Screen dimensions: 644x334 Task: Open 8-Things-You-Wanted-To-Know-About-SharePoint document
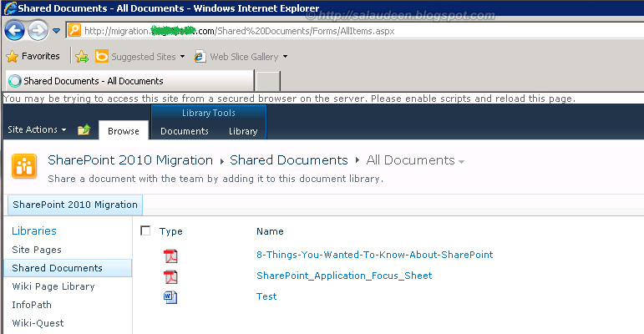tap(374, 255)
